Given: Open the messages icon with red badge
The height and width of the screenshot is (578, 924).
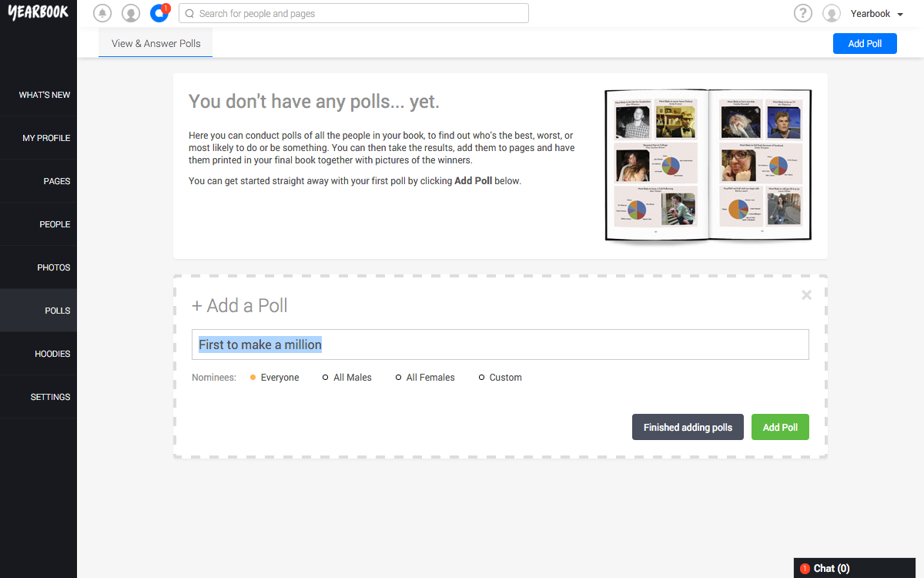Looking at the screenshot, I should 159,13.
